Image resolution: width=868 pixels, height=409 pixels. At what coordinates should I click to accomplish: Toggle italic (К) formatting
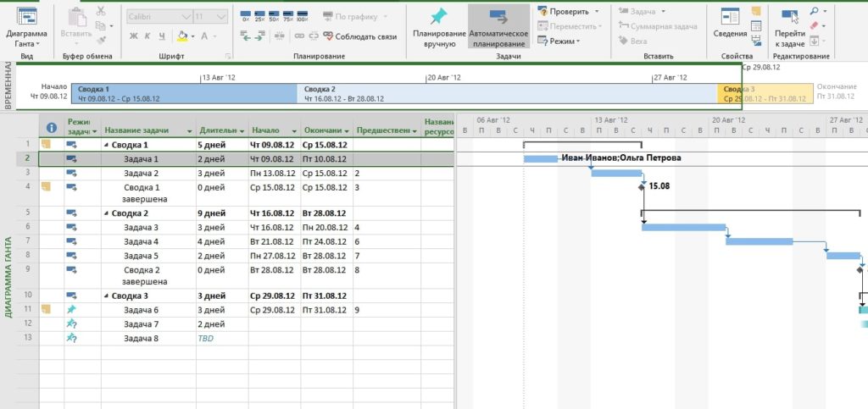(147, 36)
